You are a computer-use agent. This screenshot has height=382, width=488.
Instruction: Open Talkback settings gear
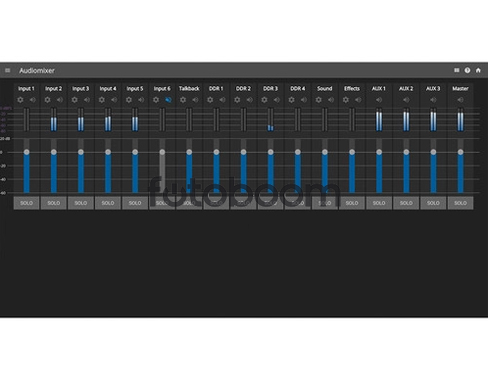(183, 100)
